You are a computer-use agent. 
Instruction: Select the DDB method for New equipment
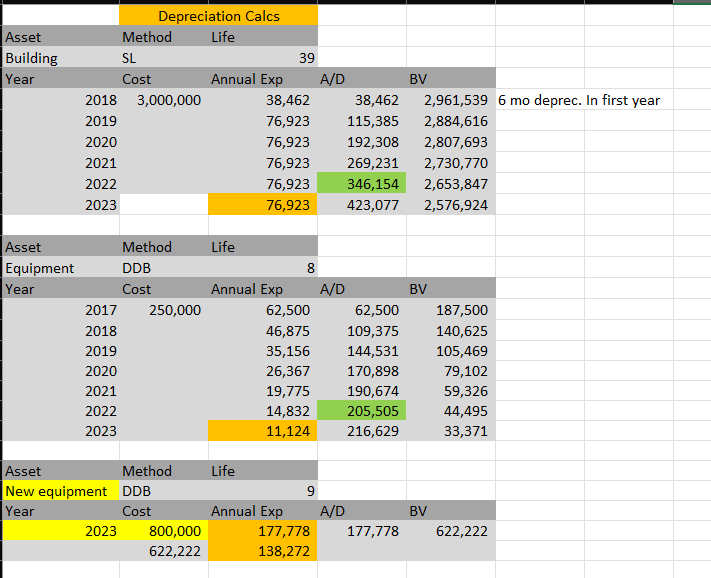click(x=164, y=491)
